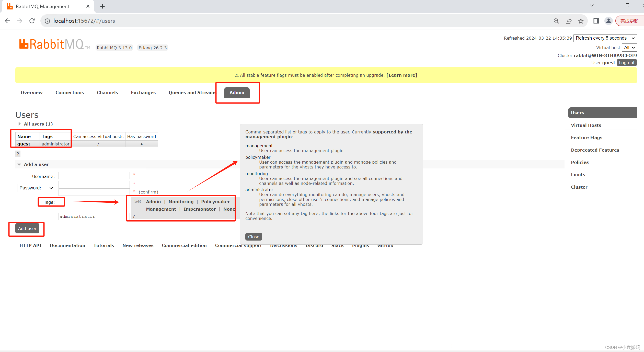The width and height of the screenshot is (644, 352).
Task: Expand the Add a user section
Action: tap(36, 164)
